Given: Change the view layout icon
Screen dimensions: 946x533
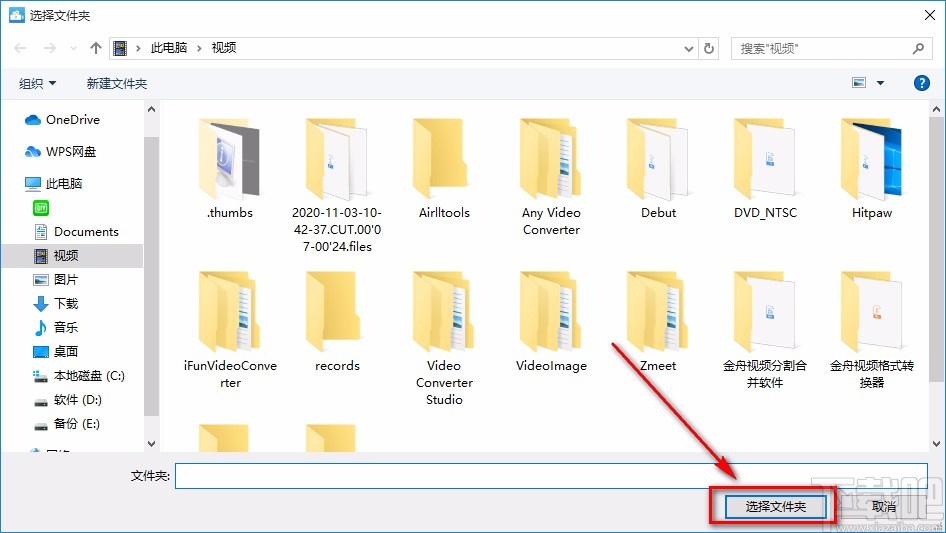Looking at the screenshot, I should tap(859, 83).
